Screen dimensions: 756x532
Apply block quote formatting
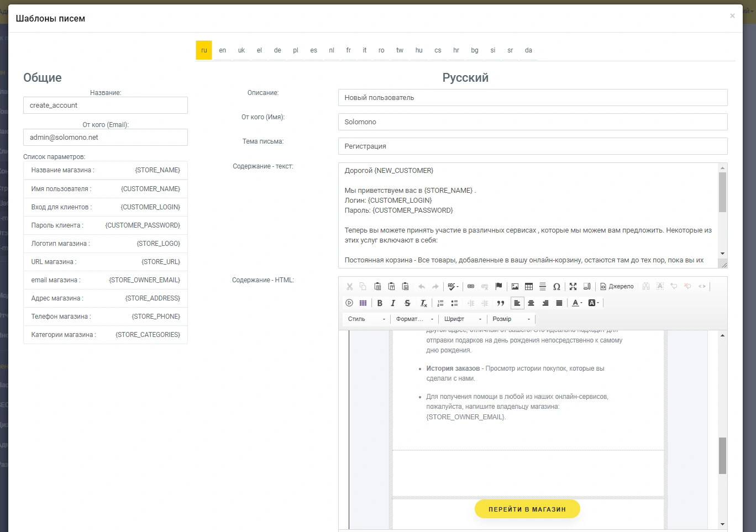(501, 303)
